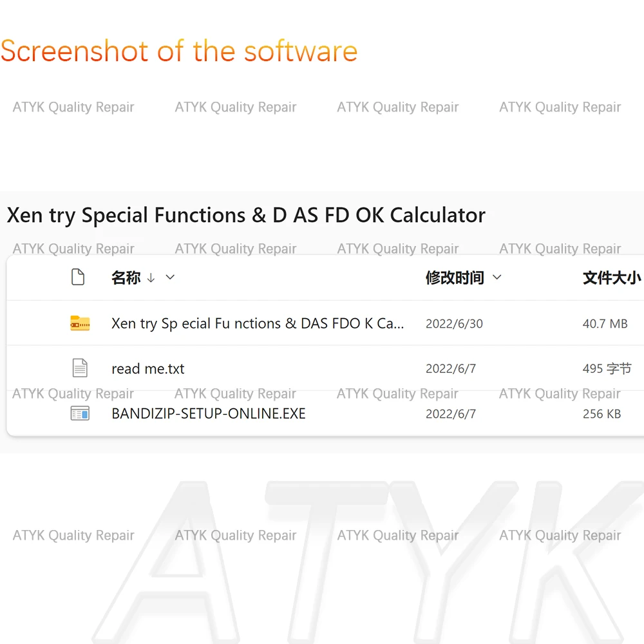Select the 40.7 MB file size cell
This screenshot has height=644, width=644.
(605, 324)
